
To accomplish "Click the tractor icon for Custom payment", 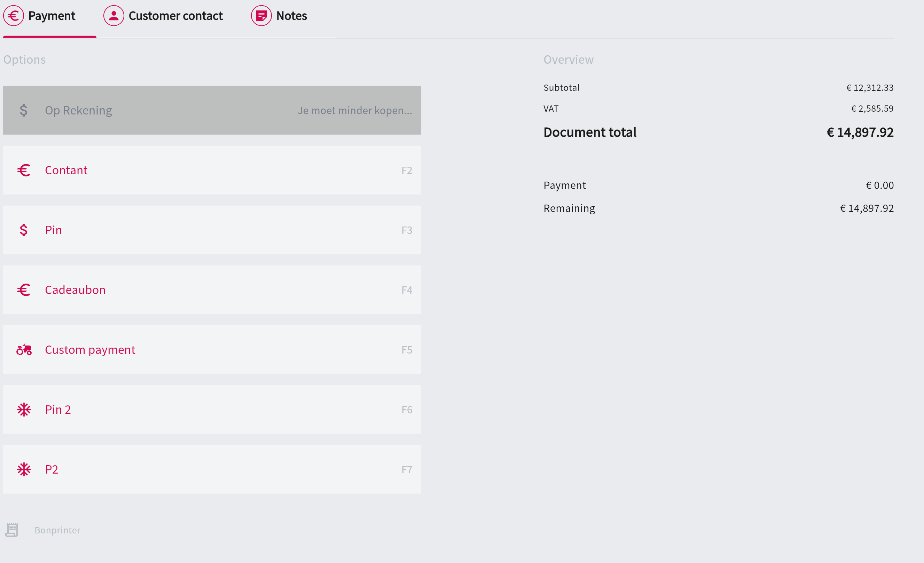I will click(x=24, y=350).
